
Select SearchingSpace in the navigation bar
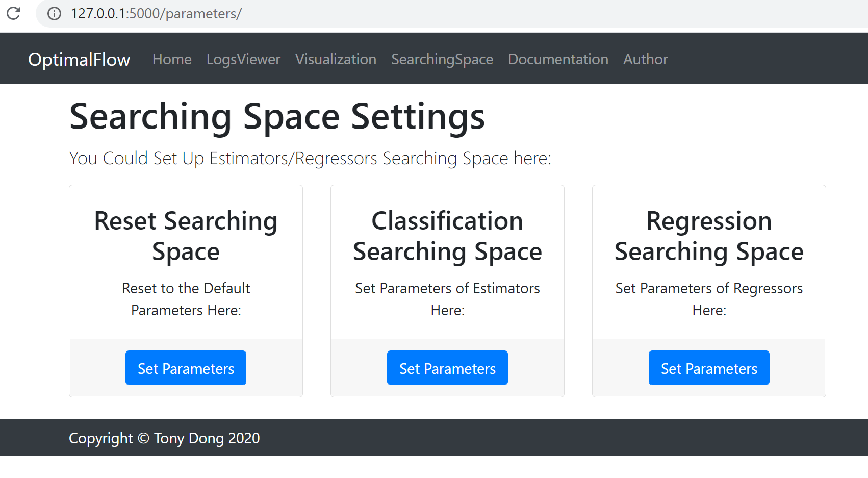[442, 59]
